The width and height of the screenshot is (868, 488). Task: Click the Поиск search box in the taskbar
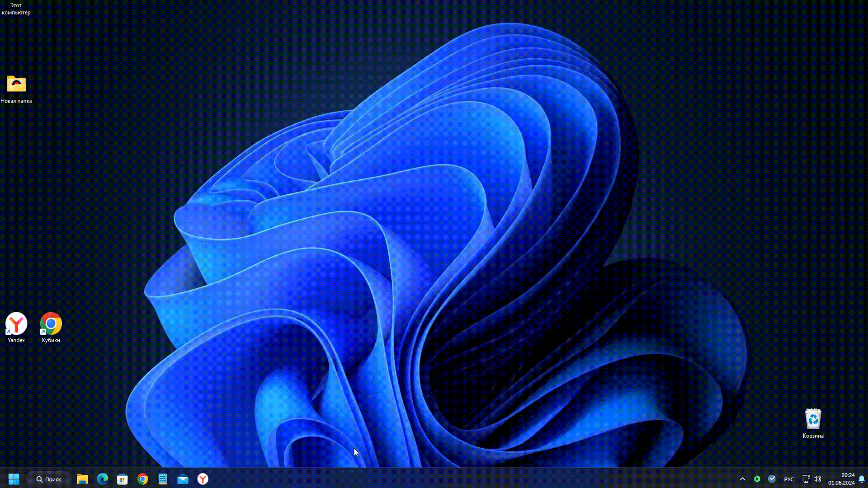pos(48,479)
